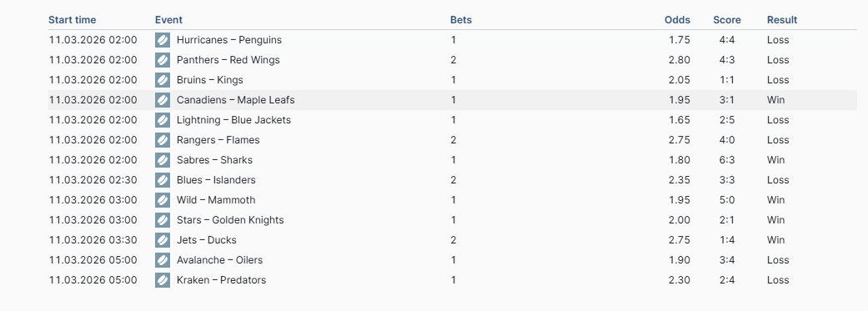Click the sport icon beside Blues – Islanders
This screenshot has height=311, width=868.
pyautogui.click(x=163, y=180)
